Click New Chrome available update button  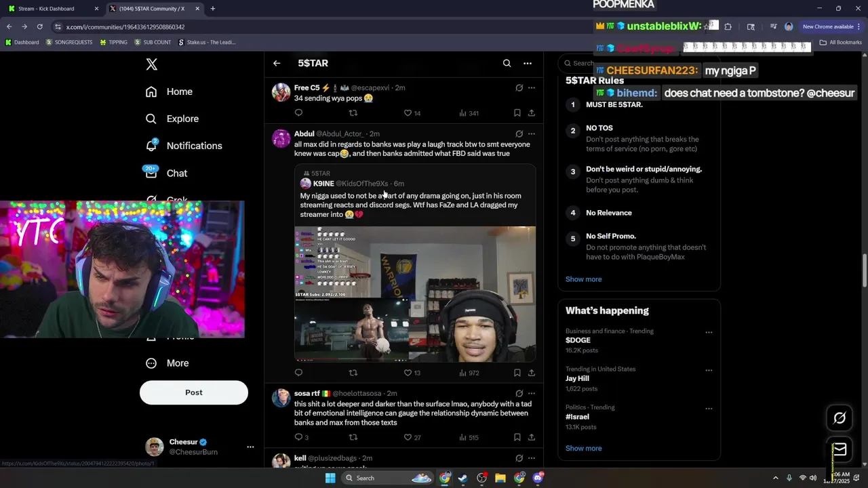coord(831,26)
